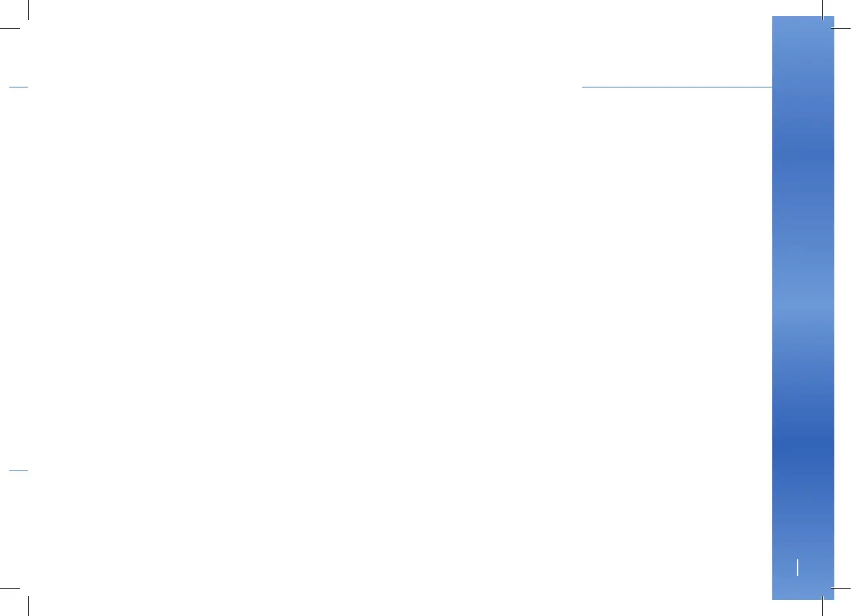This screenshot has height=616, width=851.
Task: Click the bottom edge of blue sidebar
Action: coord(803,598)
